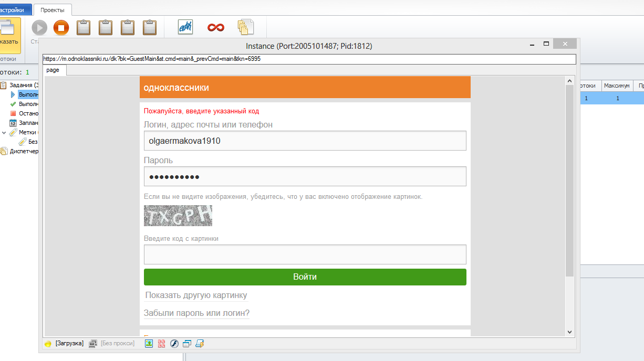Screen dimensions: 644x361
Task: Select the running tasks item with blue arrow
Action: (24, 94)
